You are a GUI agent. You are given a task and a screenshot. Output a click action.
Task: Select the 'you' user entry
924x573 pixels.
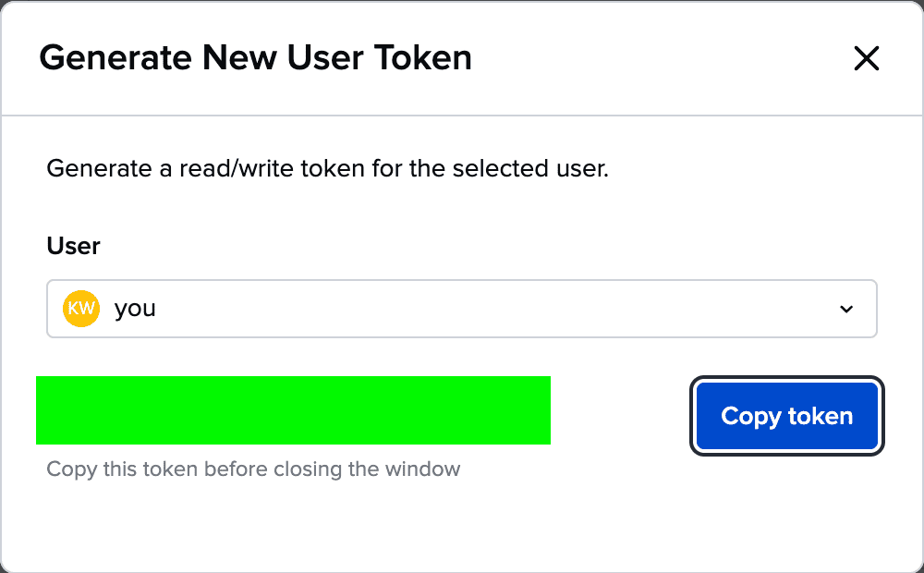point(135,309)
